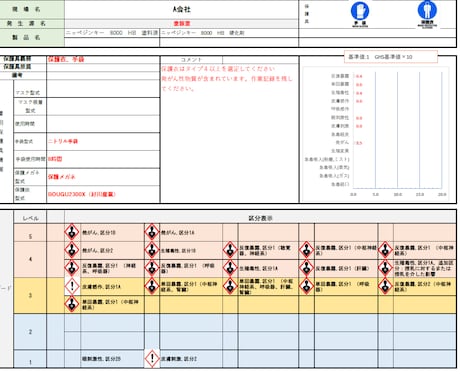Select the A会社 site name cell

pos(182,9)
